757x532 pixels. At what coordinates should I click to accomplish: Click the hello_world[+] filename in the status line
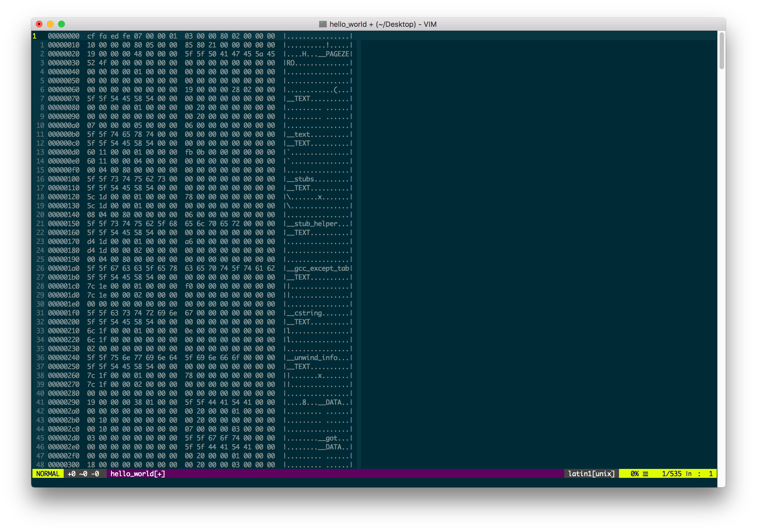coord(137,474)
